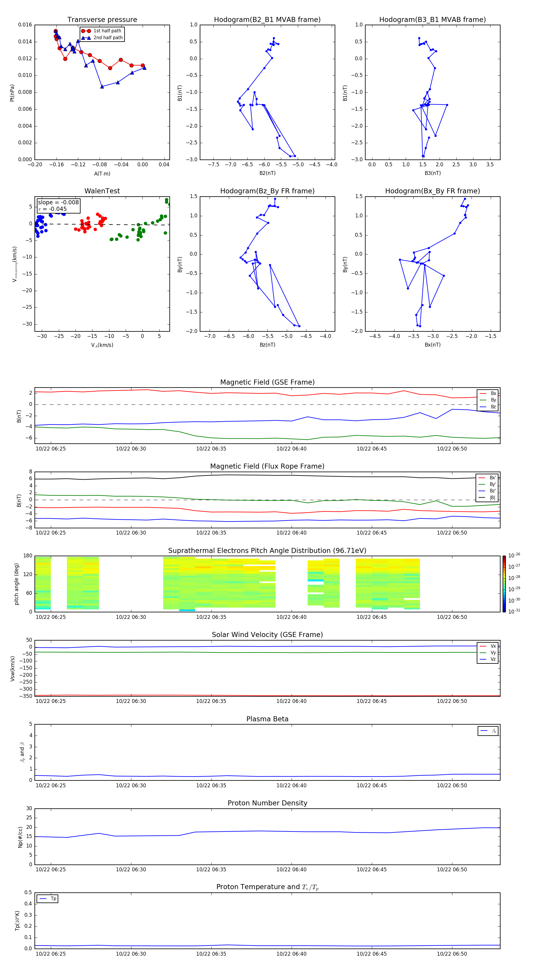Click the Vx legend entry
This screenshot has height=980, width=535.
tap(488, 646)
